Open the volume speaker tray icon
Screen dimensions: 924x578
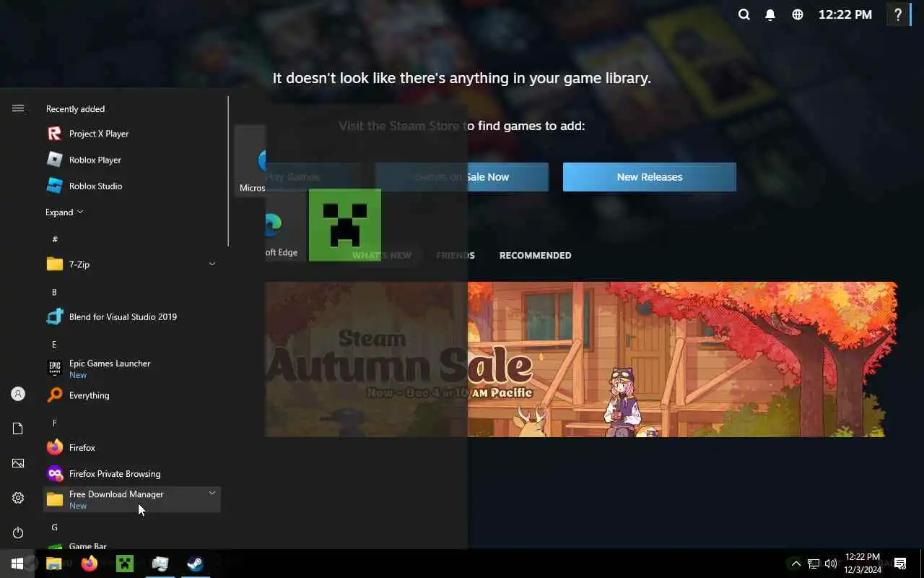(831, 564)
